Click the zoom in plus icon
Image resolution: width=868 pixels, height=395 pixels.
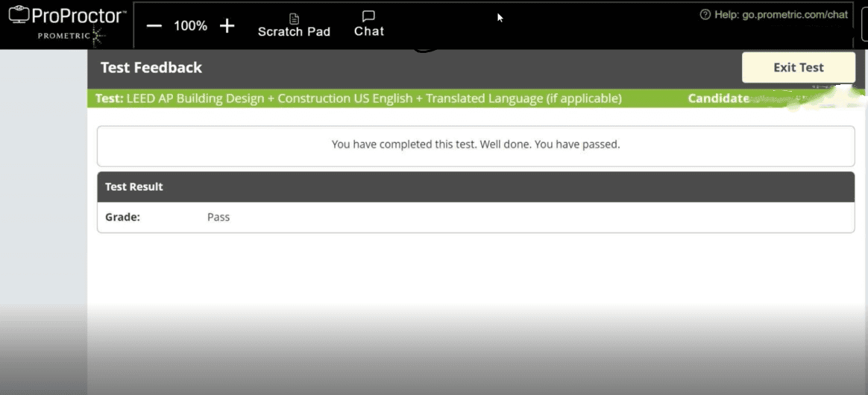227,26
